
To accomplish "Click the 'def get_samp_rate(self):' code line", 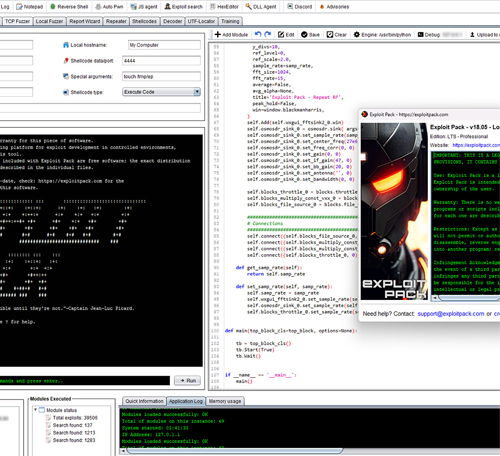I will coord(269,267).
